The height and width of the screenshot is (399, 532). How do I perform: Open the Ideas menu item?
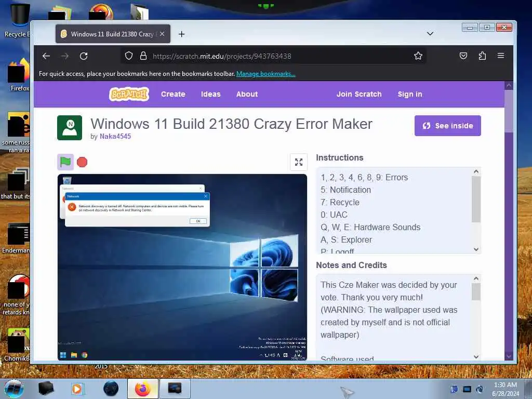(211, 95)
